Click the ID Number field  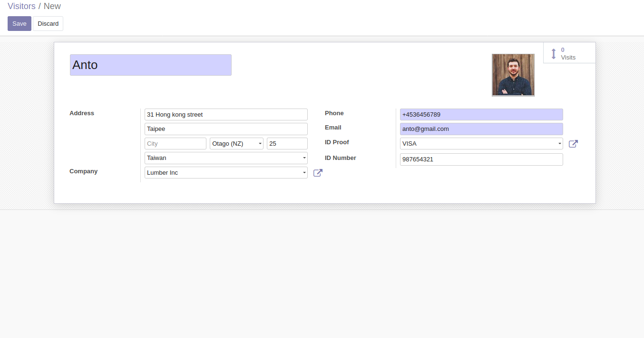pos(481,159)
